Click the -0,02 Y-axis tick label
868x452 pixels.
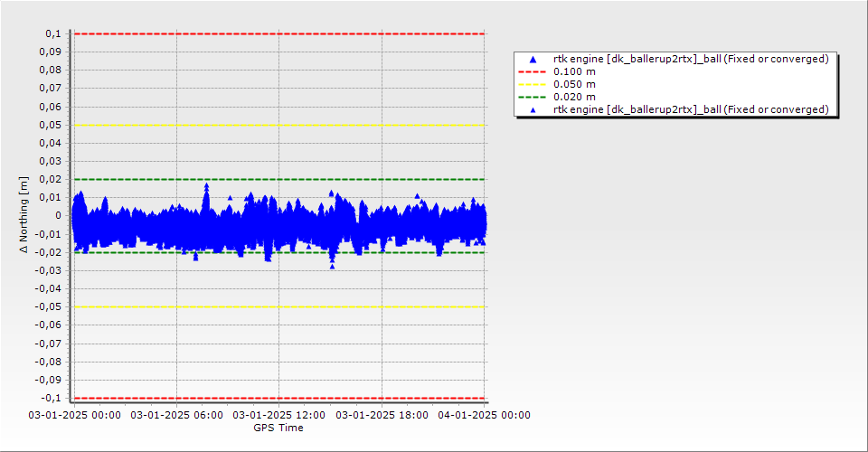pyautogui.click(x=49, y=252)
